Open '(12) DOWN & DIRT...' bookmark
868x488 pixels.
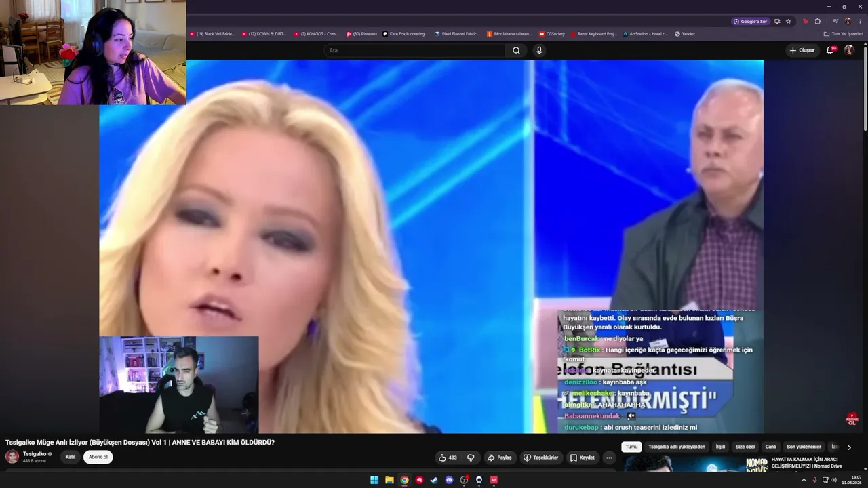click(x=264, y=34)
